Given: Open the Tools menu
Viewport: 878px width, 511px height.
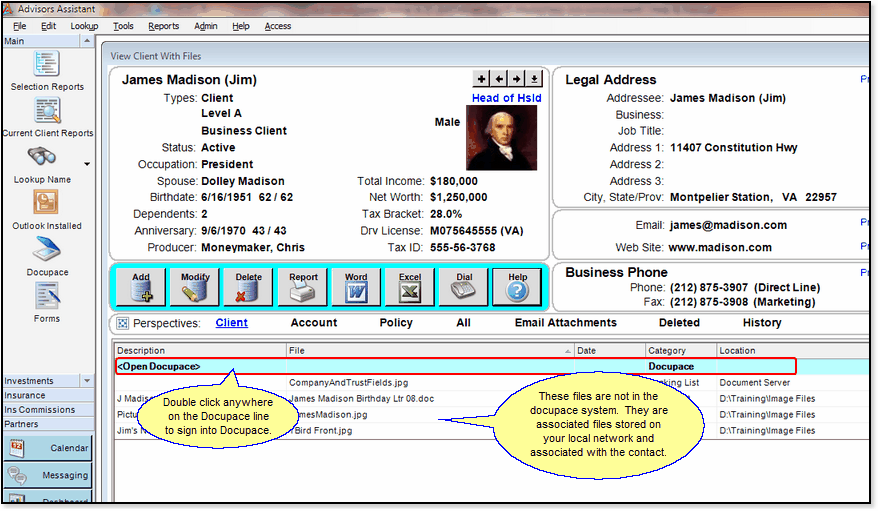Looking at the screenshot, I should [123, 26].
